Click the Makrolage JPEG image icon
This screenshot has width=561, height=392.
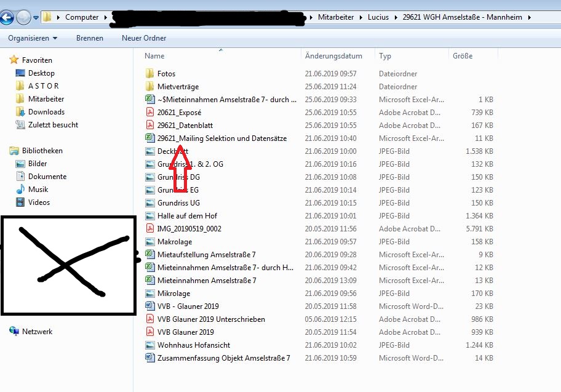[149, 242]
